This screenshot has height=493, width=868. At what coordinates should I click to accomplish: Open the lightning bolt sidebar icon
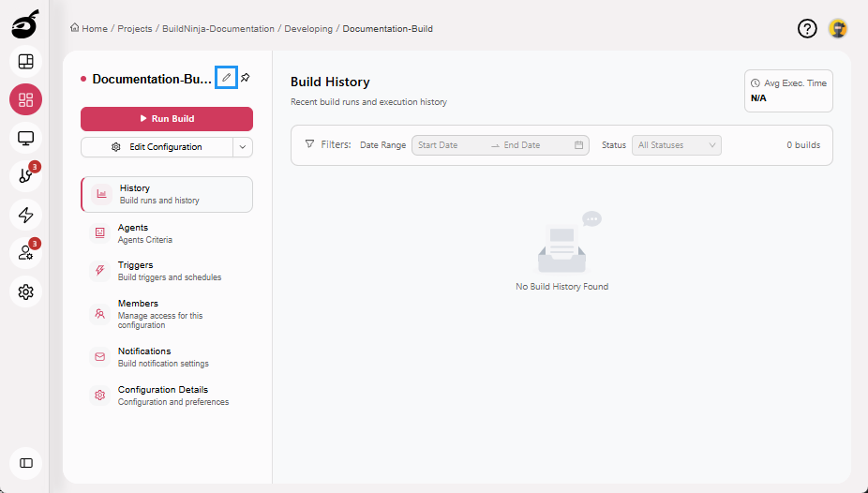(25, 215)
